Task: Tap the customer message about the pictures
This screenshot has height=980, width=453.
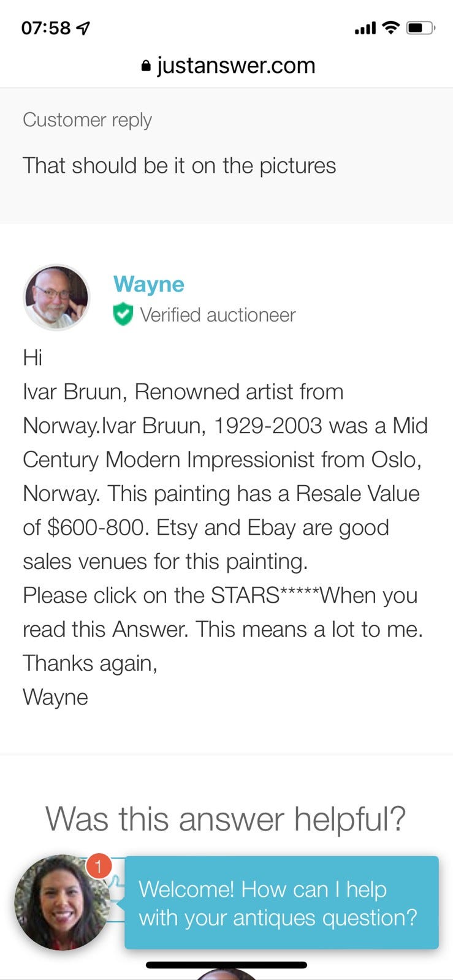Action: click(x=179, y=165)
